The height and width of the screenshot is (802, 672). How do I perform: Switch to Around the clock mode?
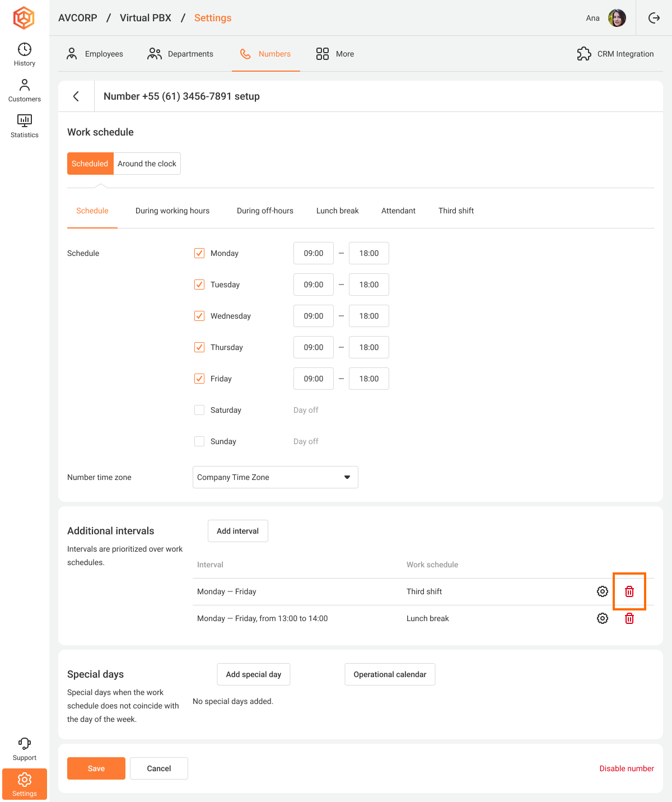[x=147, y=164]
